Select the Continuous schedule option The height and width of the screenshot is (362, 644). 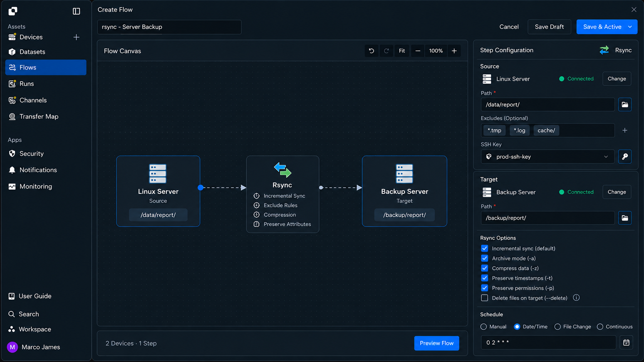click(x=600, y=327)
